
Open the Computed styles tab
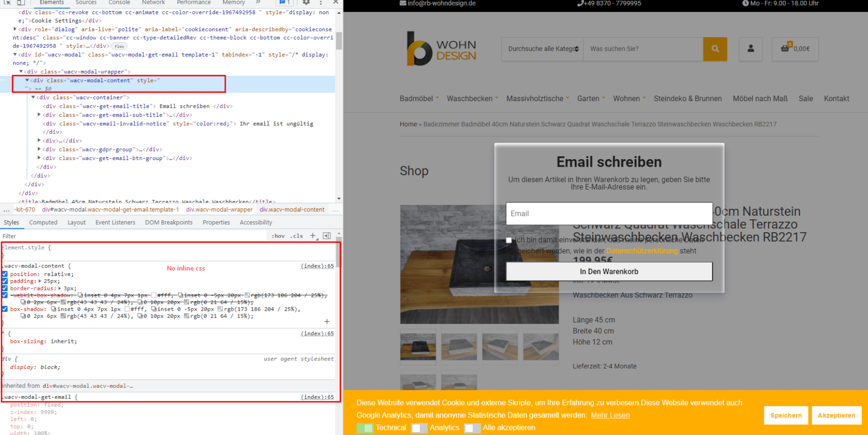point(43,222)
